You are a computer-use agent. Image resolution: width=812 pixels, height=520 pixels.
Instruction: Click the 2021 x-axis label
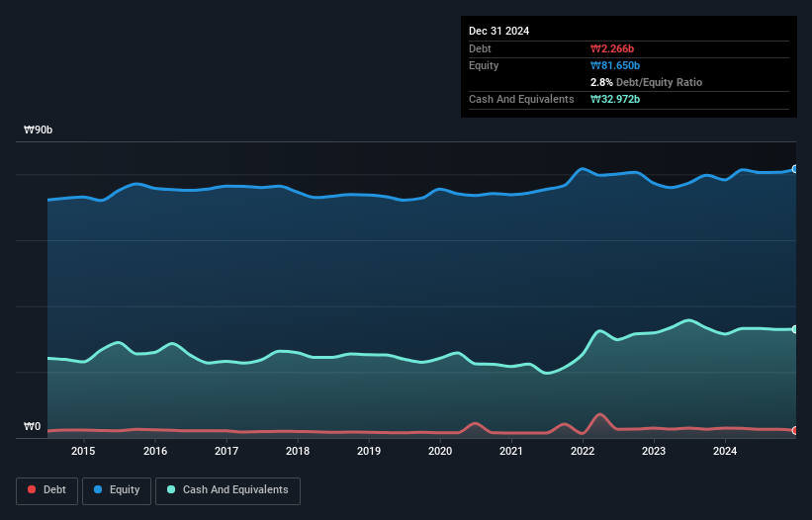click(x=511, y=451)
